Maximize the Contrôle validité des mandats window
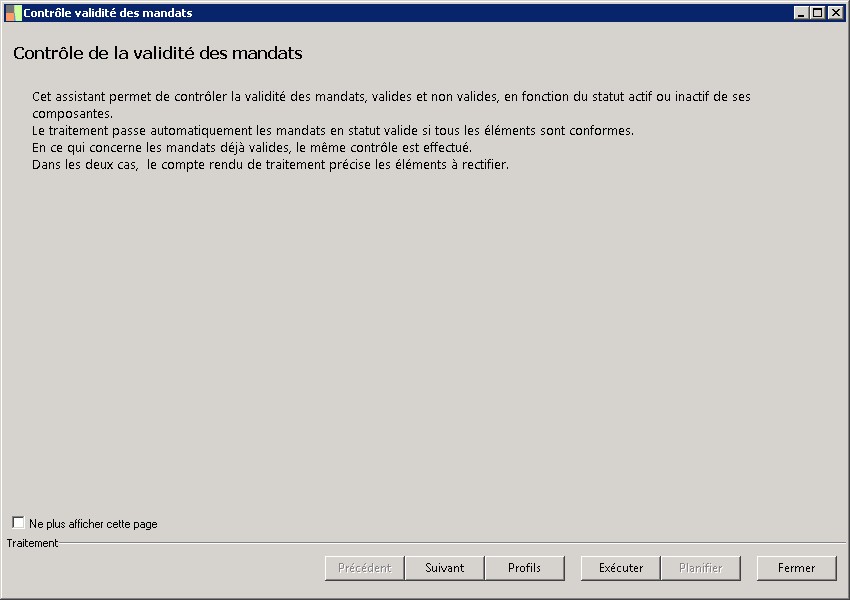The width and height of the screenshot is (850, 600). (x=818, y=12)
